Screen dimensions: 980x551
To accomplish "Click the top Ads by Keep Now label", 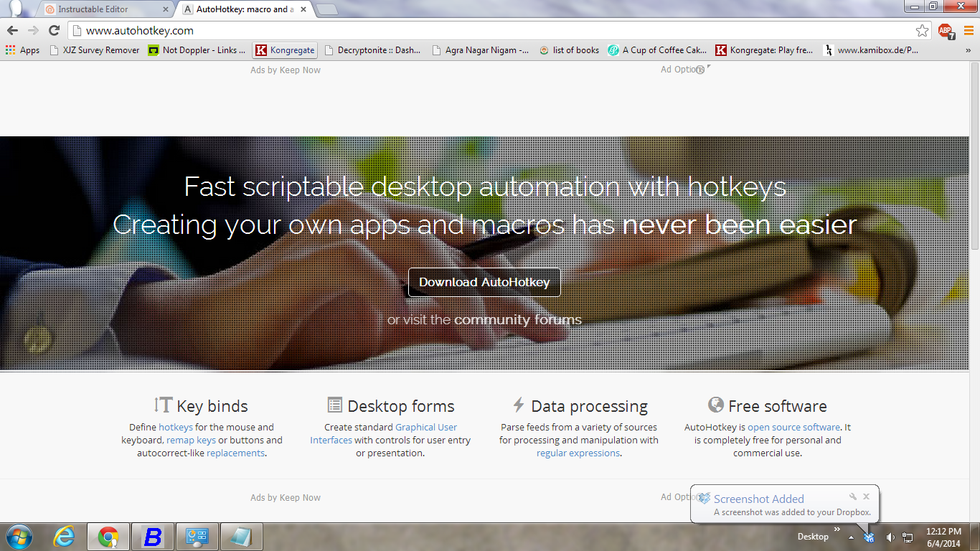I will [x=286, y=70].
